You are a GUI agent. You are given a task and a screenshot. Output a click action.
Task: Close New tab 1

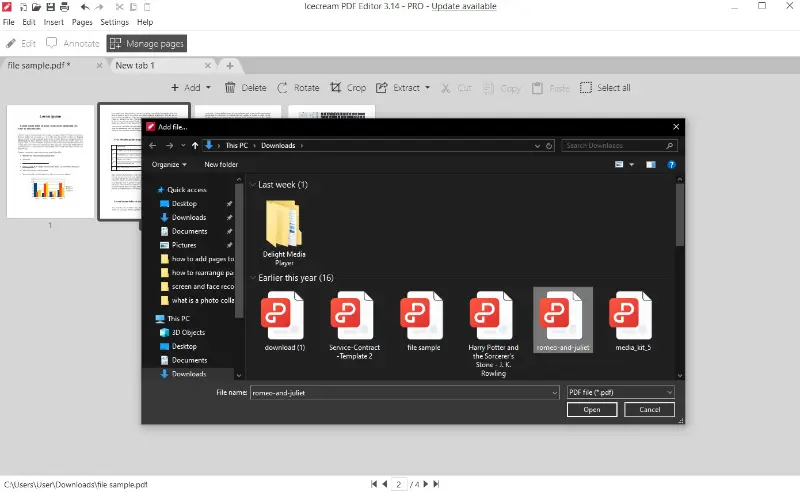click(x=208, y=65)
